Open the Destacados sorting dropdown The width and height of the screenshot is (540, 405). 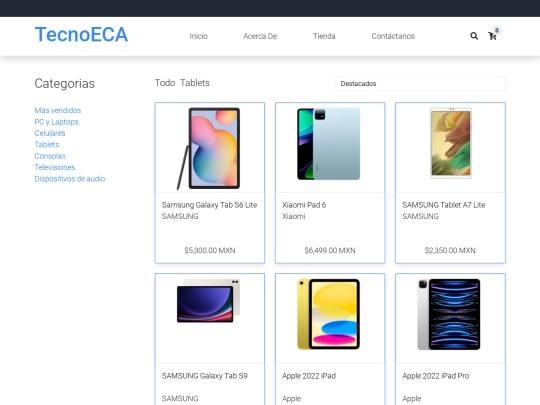coord(420,84)
